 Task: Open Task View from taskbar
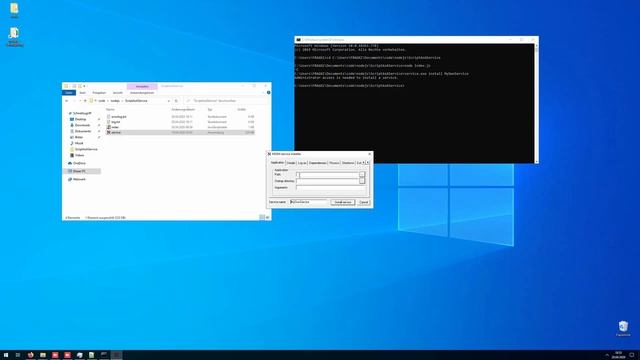click(x=18, y=355)
